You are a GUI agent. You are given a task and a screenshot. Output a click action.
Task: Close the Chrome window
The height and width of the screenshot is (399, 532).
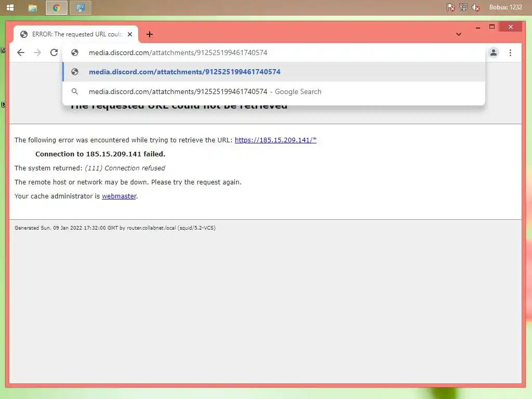[x=510, y=27]
